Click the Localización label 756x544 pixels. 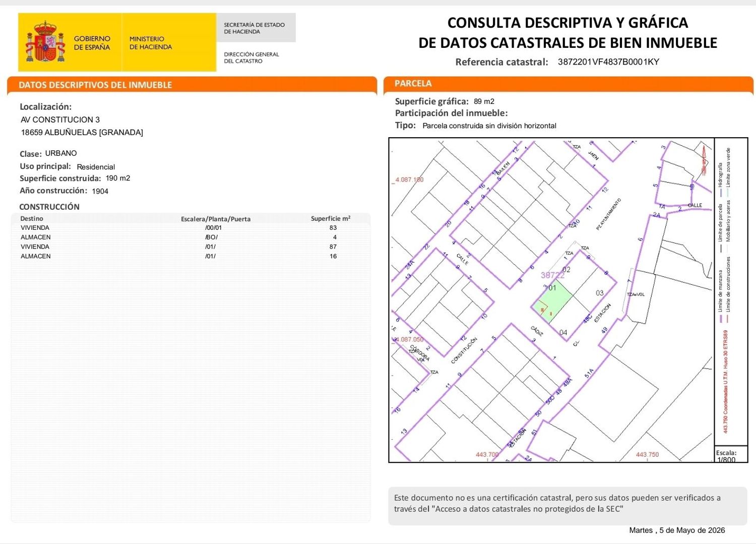45,106
